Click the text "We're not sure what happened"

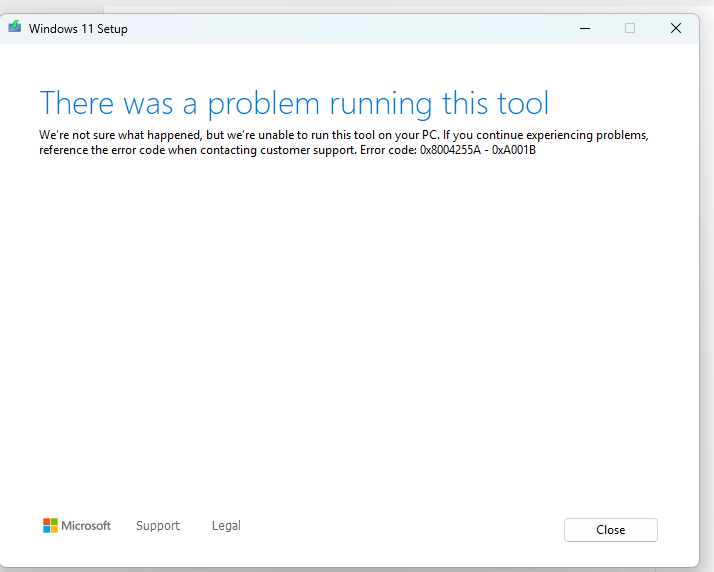[x=120, y=135]
